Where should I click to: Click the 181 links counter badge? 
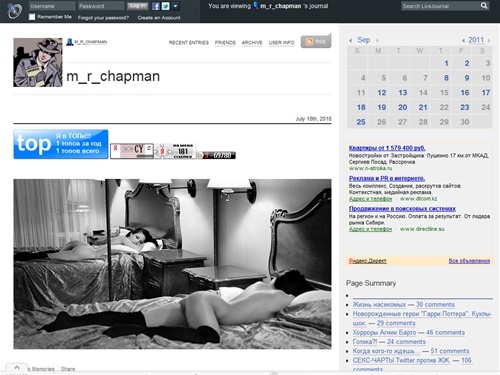pos(176,151)
